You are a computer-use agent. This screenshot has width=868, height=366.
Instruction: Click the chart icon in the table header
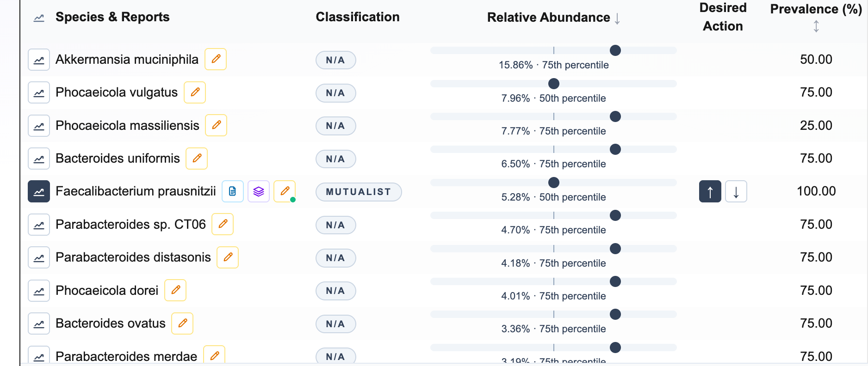[x=39, y=18]
